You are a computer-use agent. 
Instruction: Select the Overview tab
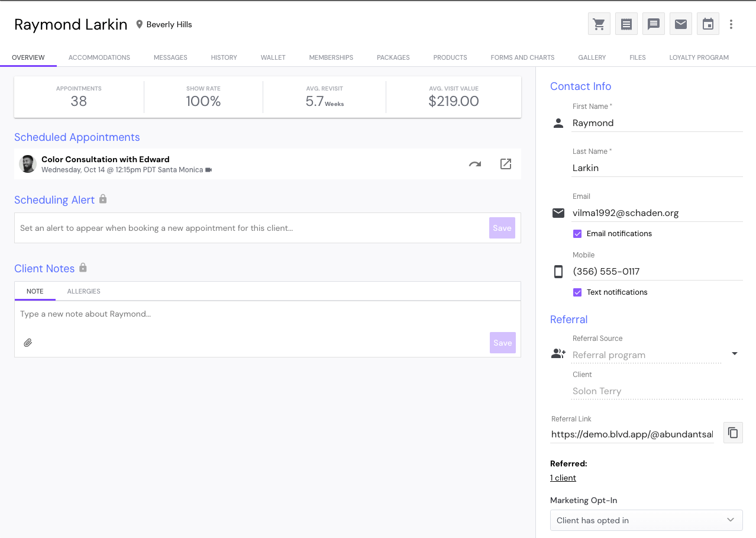tap(28, 57)
